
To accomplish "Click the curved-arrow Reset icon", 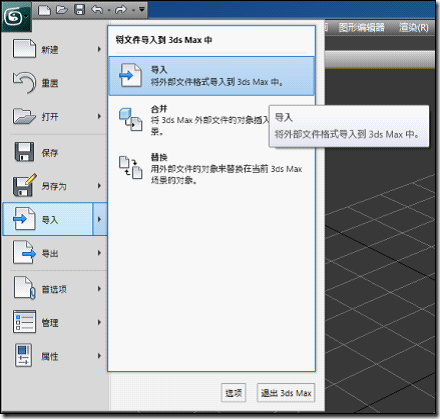I will (24, 82).
